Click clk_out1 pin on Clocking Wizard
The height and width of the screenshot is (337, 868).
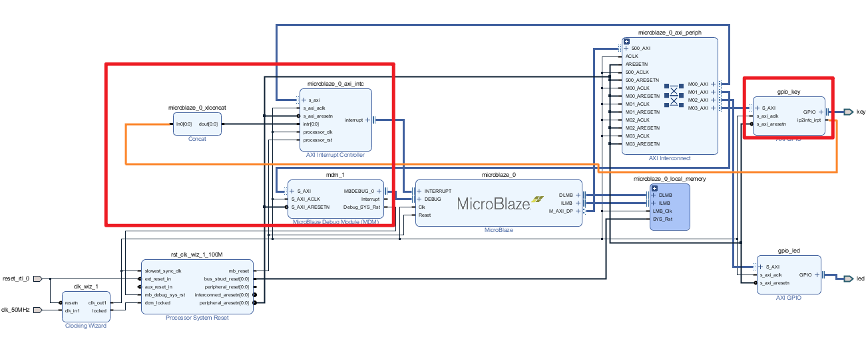click(97, 302)
